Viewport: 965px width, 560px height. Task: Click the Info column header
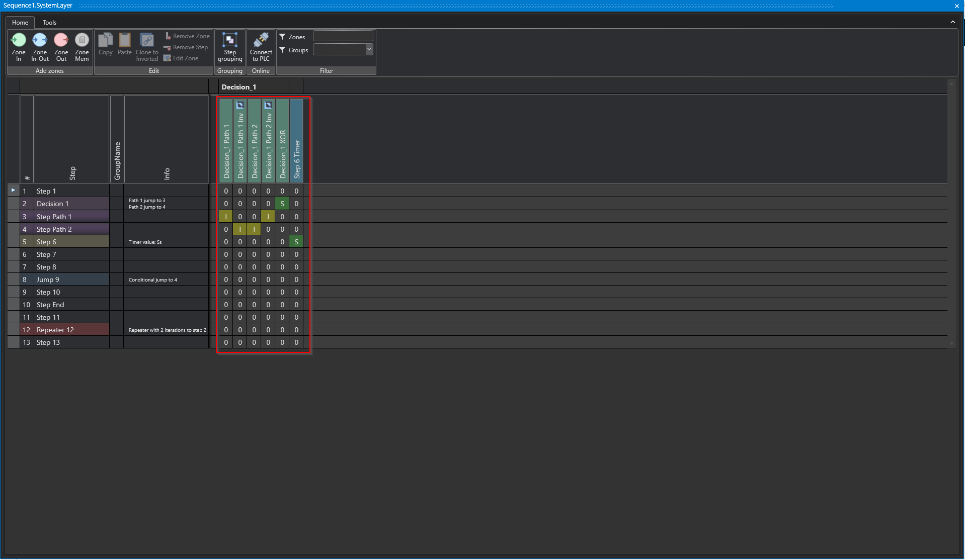[x=166, y=139]
